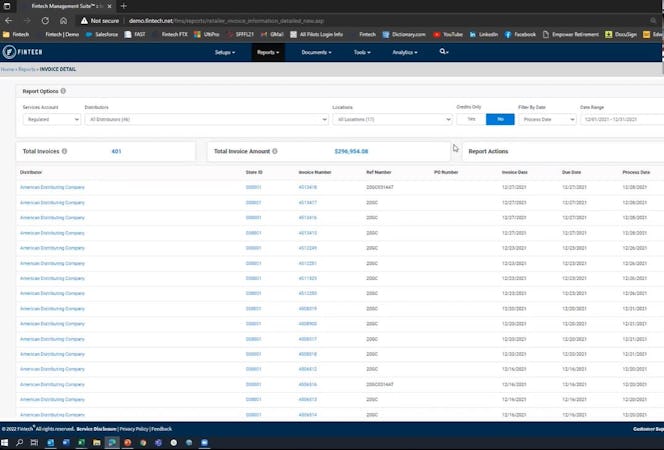This screenshot has width=664, height=450.
Task: Click the Not secure warning icon
Action: click(x=84, y=21)
